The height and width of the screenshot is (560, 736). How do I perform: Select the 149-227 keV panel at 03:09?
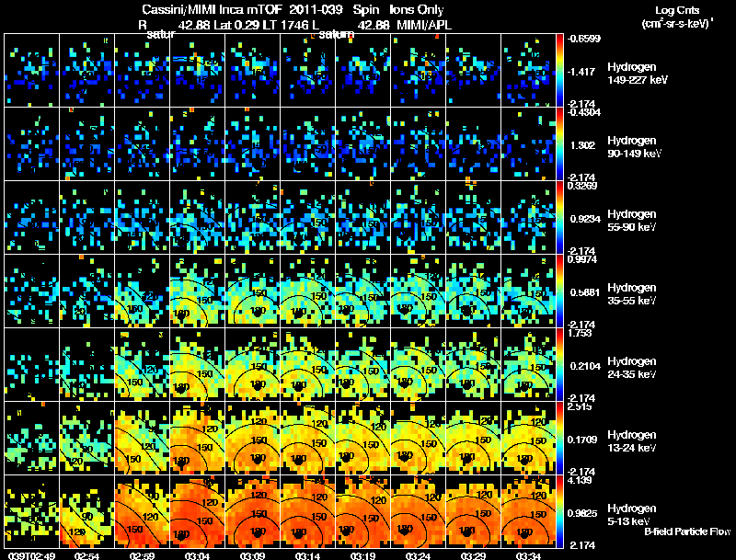252,71
